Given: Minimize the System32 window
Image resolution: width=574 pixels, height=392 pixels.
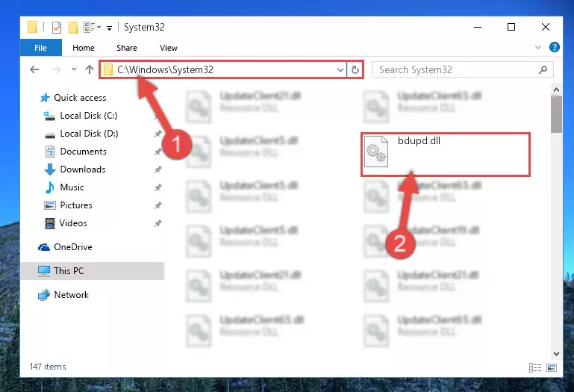Looking at the screenshot, I should click(478, 27).
